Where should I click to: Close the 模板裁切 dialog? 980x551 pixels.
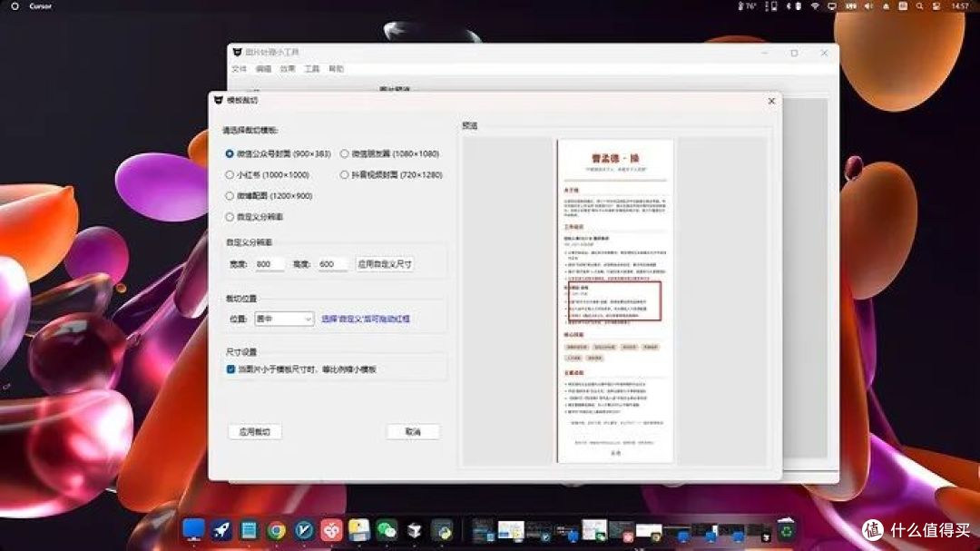pyautogui.click(x=771, y=101)
